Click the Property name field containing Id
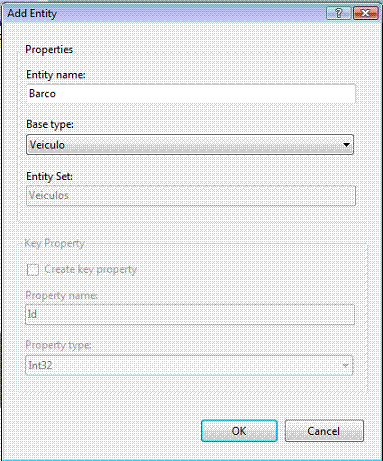The image size is (383, 461). pos(190,314)
